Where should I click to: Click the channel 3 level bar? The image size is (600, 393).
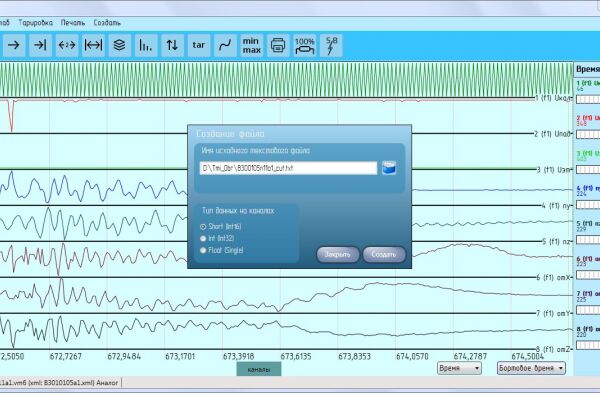coord(588,170)
